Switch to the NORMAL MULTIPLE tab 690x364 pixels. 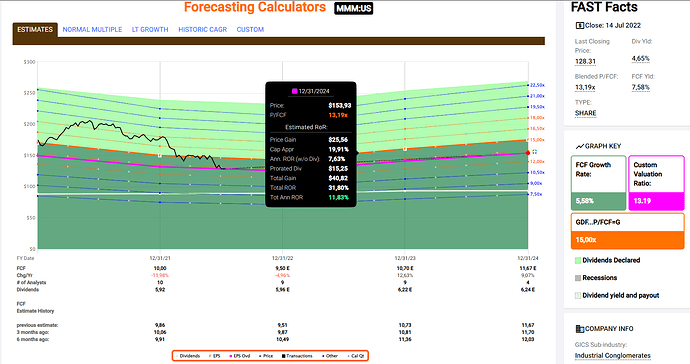92,29
